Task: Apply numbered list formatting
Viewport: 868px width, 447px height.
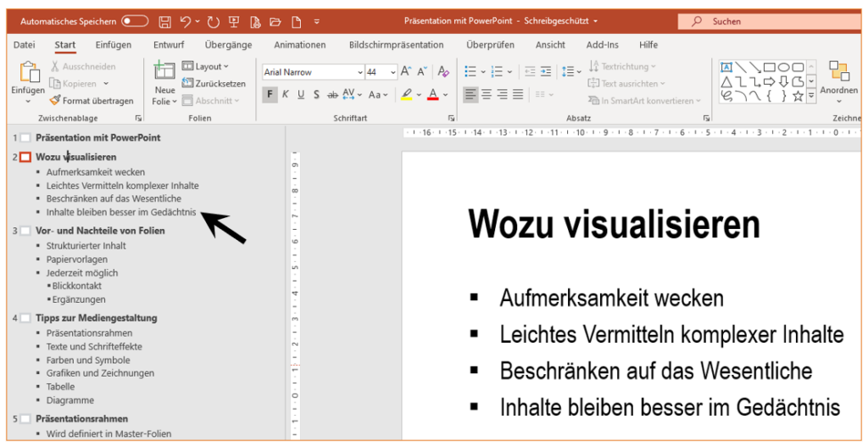Action: coord(497,71)
